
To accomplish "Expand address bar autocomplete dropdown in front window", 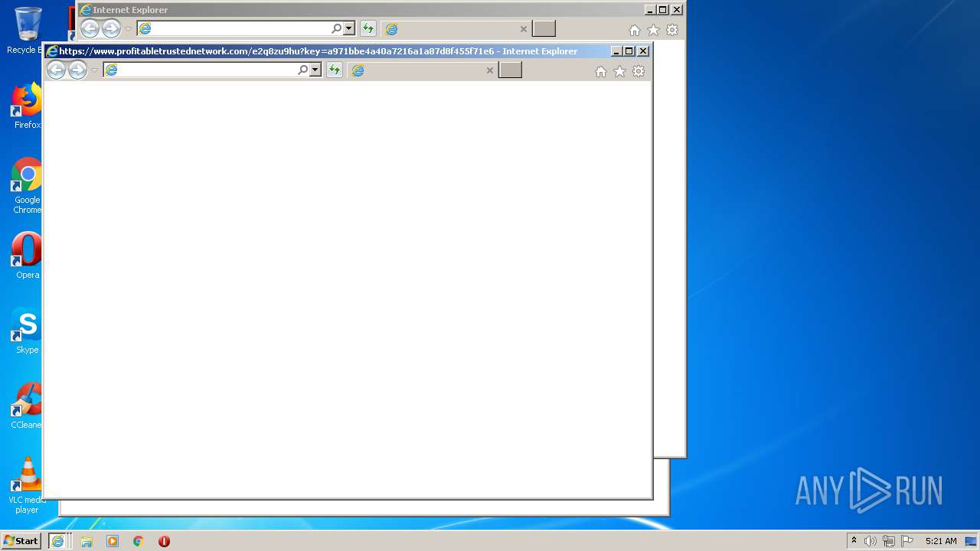I will point(315,70).
